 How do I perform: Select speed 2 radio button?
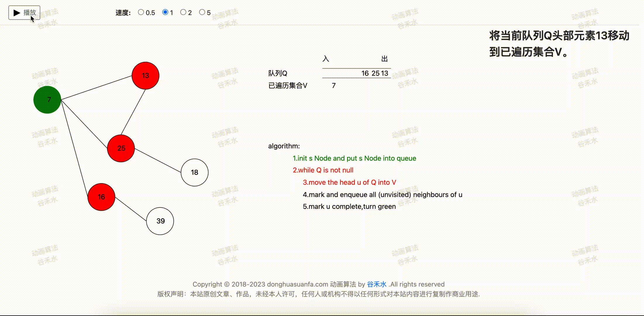(x=183, y=12)
